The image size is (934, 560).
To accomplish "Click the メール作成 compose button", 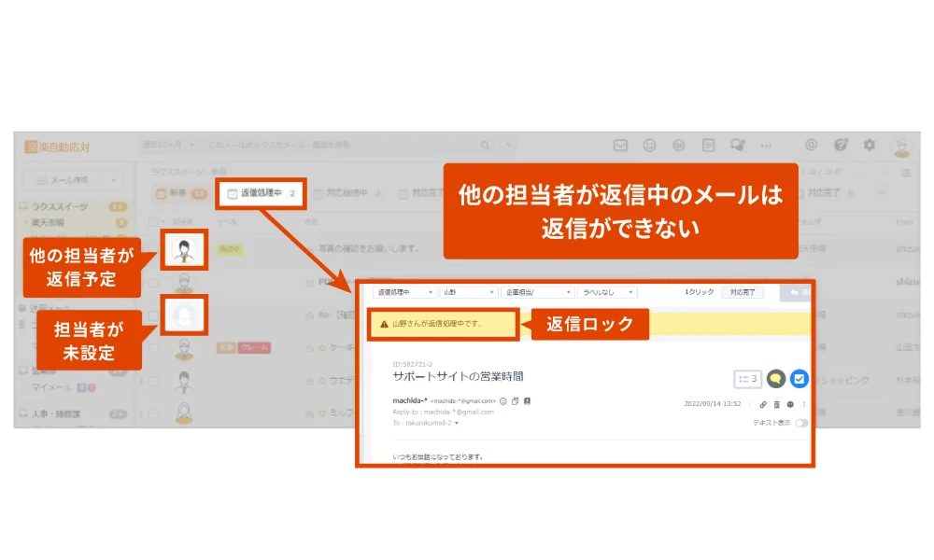I will pos(63,180).
